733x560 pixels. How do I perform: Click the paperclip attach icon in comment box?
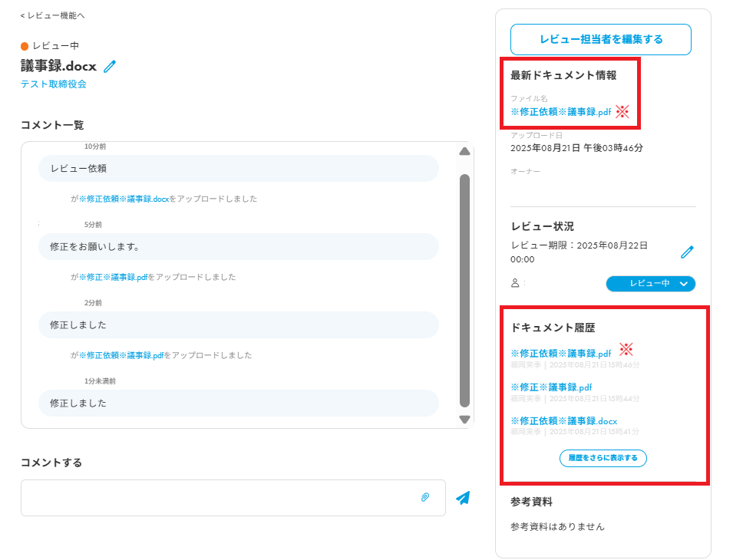(425, 497)
